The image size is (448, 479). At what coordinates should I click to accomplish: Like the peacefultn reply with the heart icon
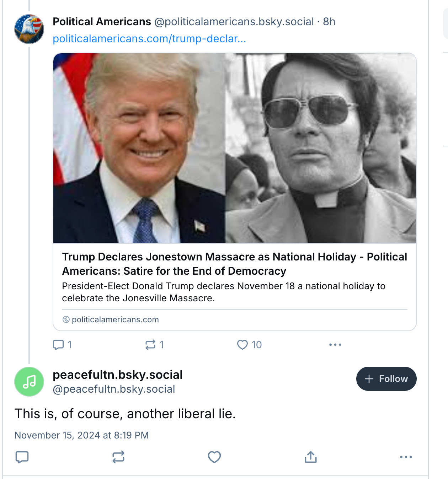(214, 457)
